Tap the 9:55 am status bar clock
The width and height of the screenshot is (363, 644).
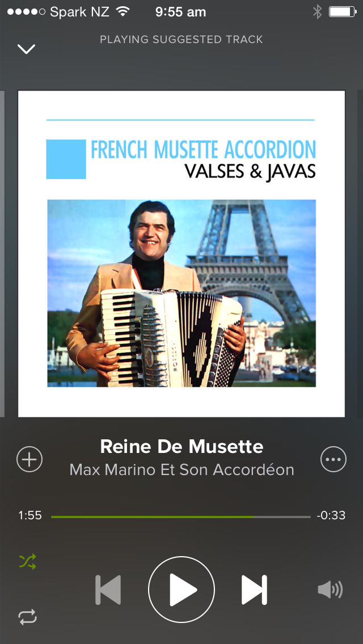181,12
